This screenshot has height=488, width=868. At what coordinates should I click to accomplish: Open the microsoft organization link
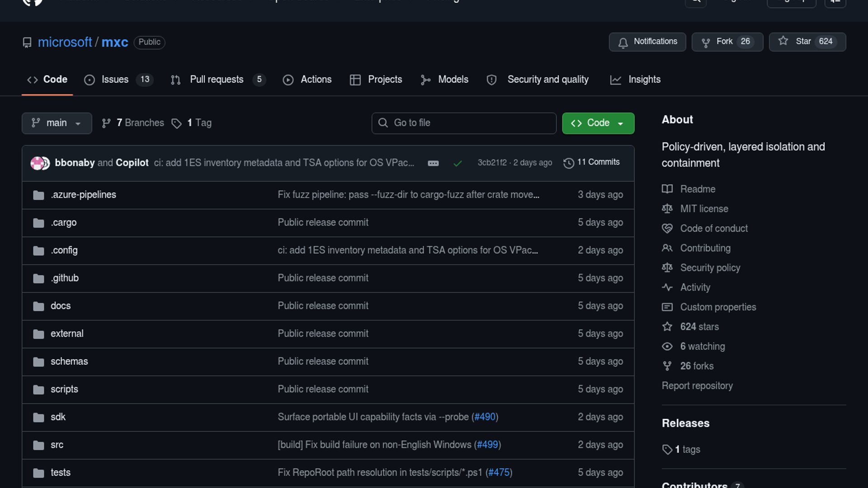[x=65, y=42]
